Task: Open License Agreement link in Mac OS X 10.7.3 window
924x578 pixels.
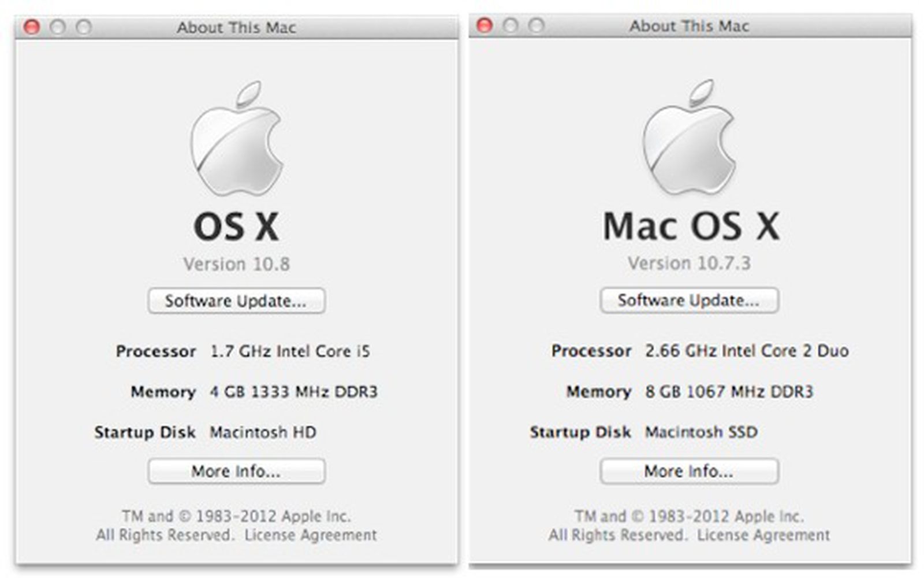Action: pos(763,535)
